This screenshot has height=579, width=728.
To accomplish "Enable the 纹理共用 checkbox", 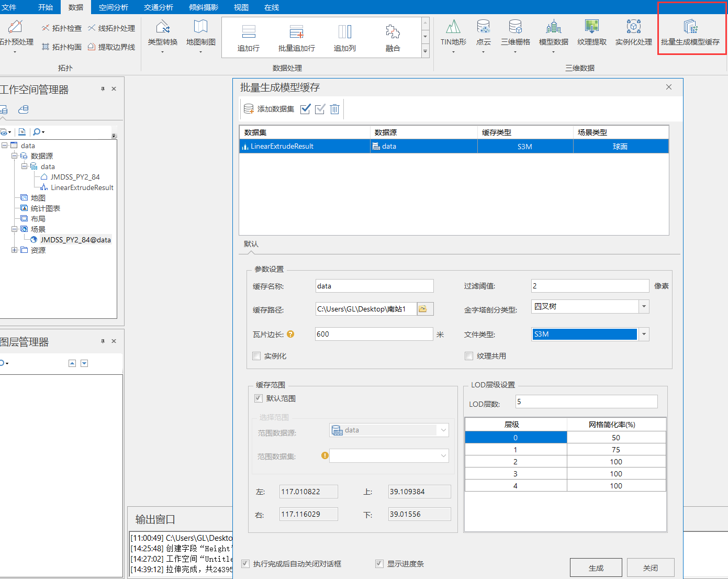I will point(469,356).
